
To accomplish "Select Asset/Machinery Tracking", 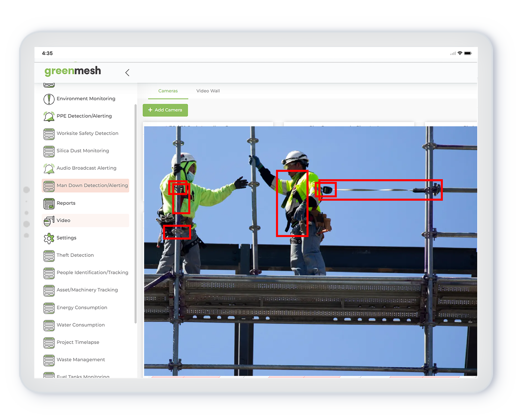I will (87, 290).
